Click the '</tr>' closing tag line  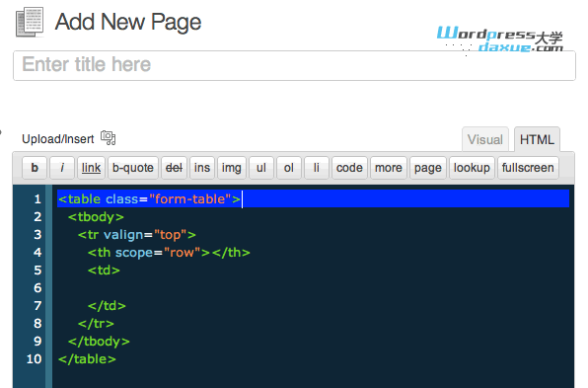point(96,324)
